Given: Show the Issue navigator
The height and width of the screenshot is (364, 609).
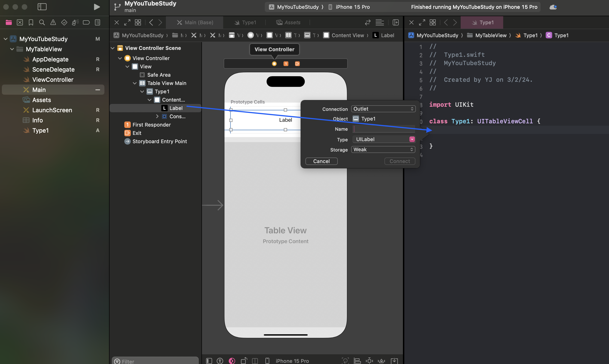Looking at the screenshot, I should [53, 22].
